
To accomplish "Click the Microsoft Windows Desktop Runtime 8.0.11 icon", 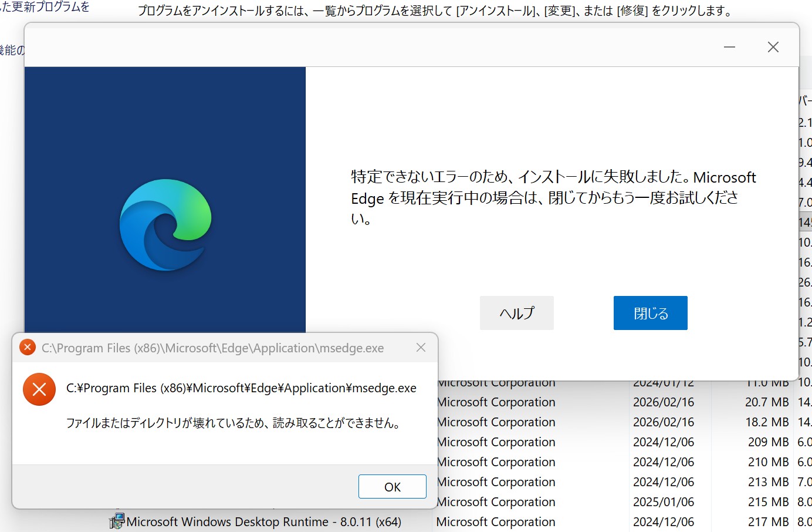I will coord(117,521).
